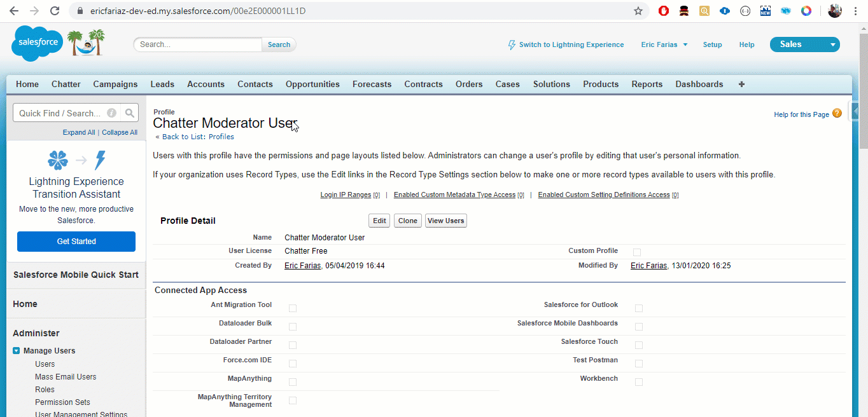Click the Edit profile button
Image resolution: width=868 pixels, height=417 pixels.
(380, 221)
